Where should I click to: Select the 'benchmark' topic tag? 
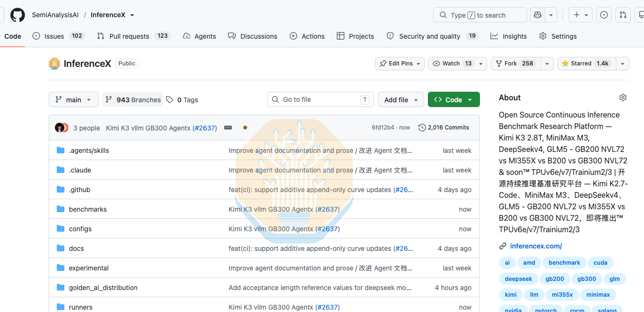pos(564,263)
